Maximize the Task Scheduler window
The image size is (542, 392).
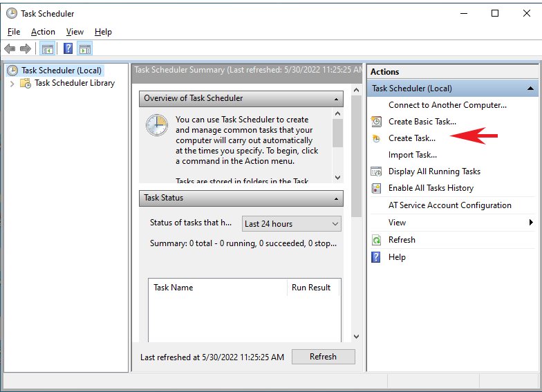[495, 14]
